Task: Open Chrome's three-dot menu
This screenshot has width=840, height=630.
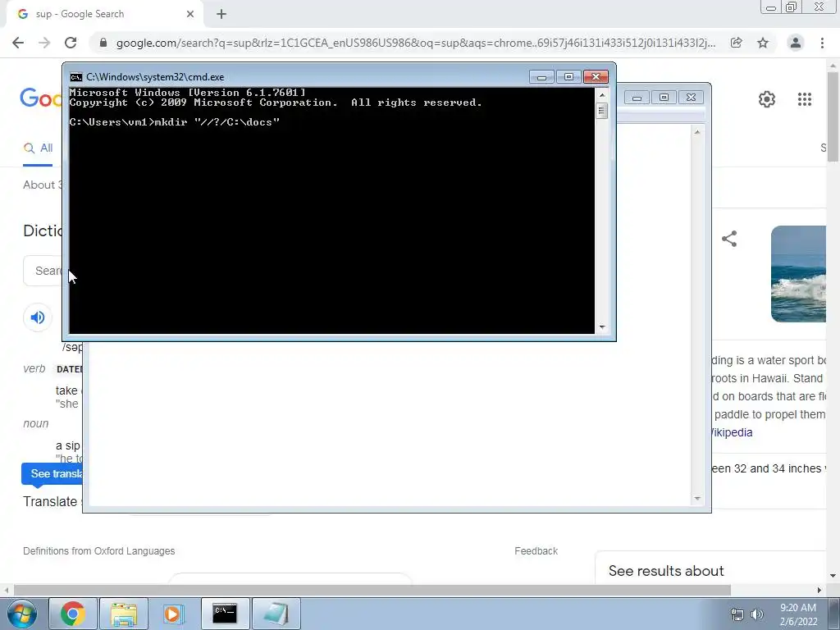Action: [822, 43]
